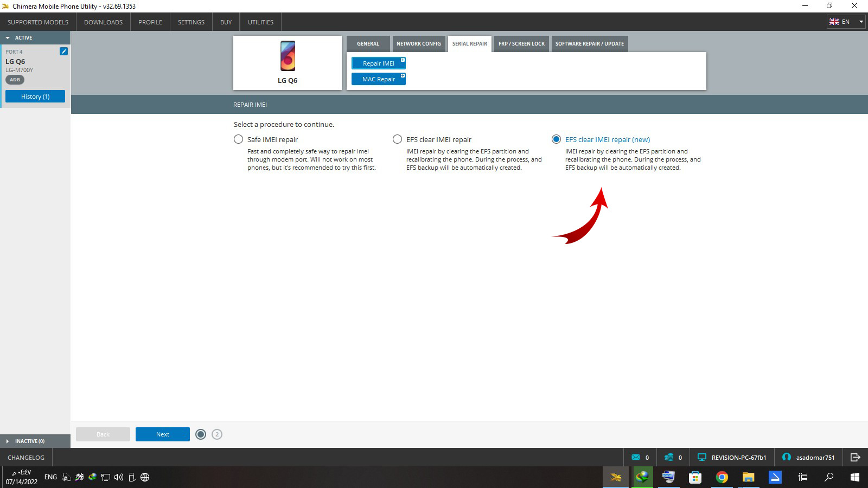
Task: Open the Profile menu
Action: coord(150,22)
